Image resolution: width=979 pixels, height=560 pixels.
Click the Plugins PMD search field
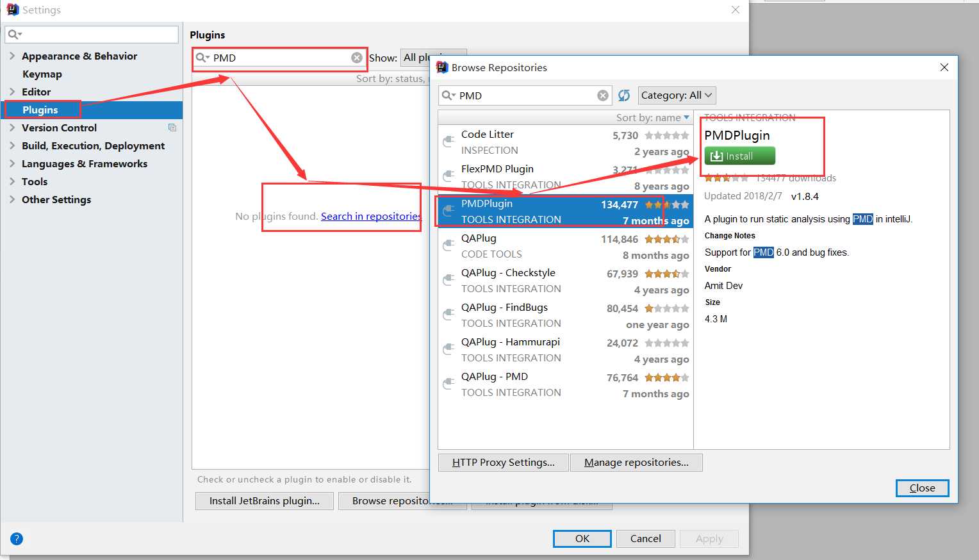point(280,58)
